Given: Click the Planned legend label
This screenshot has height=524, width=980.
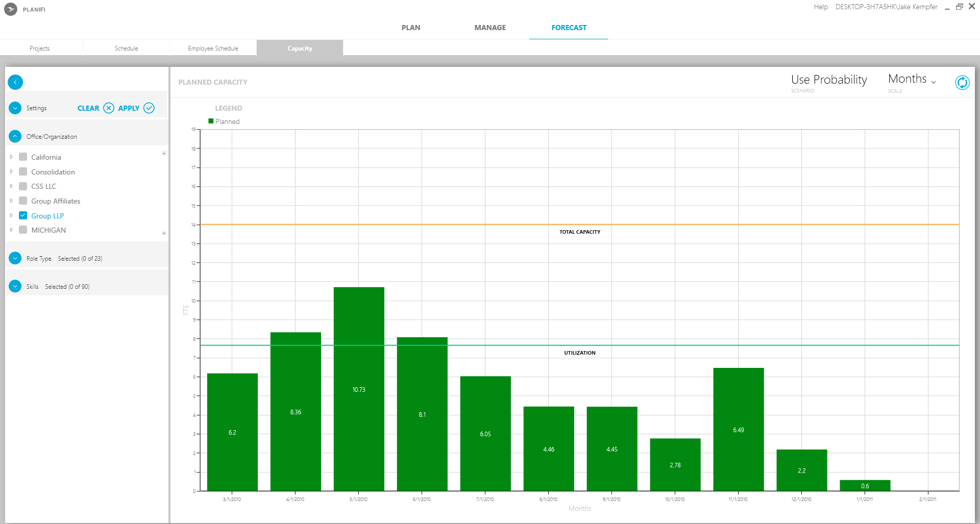Looking at the screenshot, I should (x=228, y=121).
